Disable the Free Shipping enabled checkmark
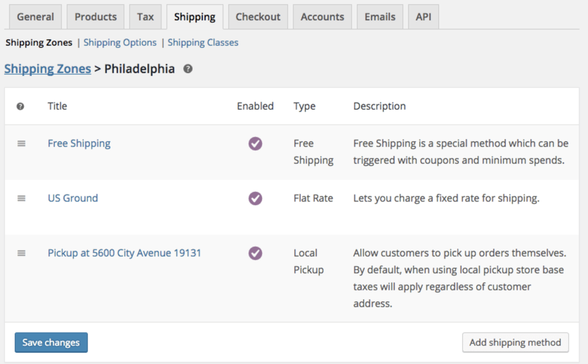Viewport: 588px width, 364px height. point(255,143)
